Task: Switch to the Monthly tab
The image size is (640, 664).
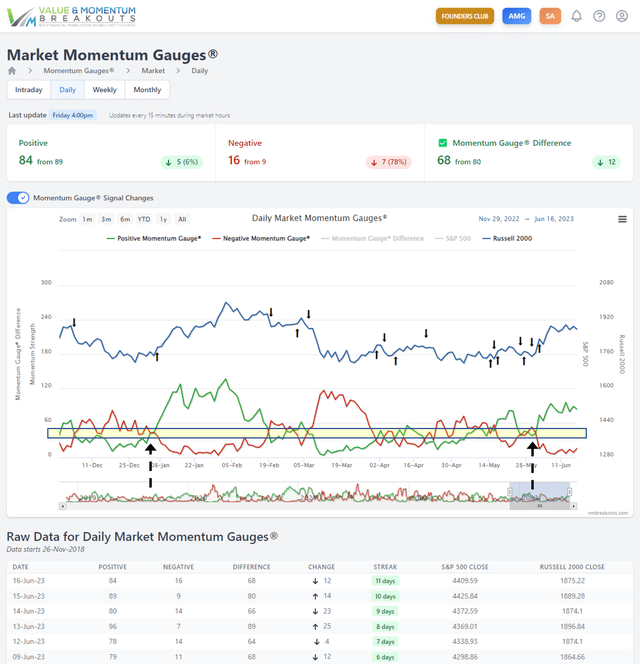Action: (x=147, y=90)
